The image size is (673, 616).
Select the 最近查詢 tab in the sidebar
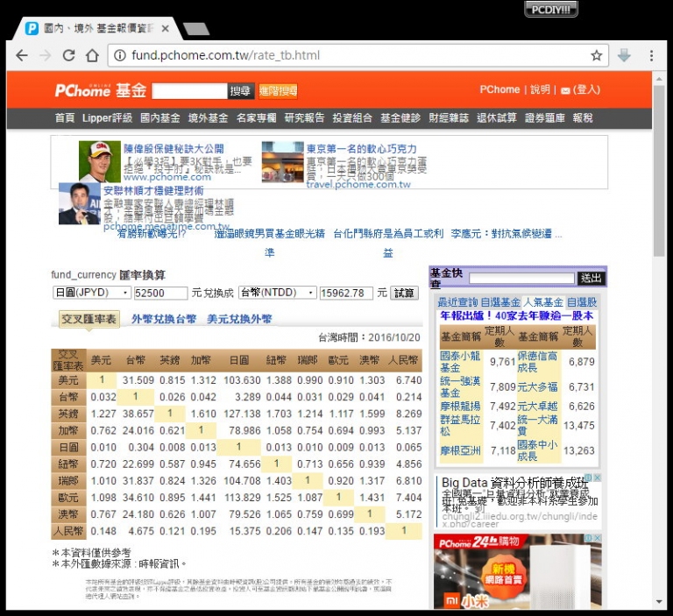coord(457,302)
